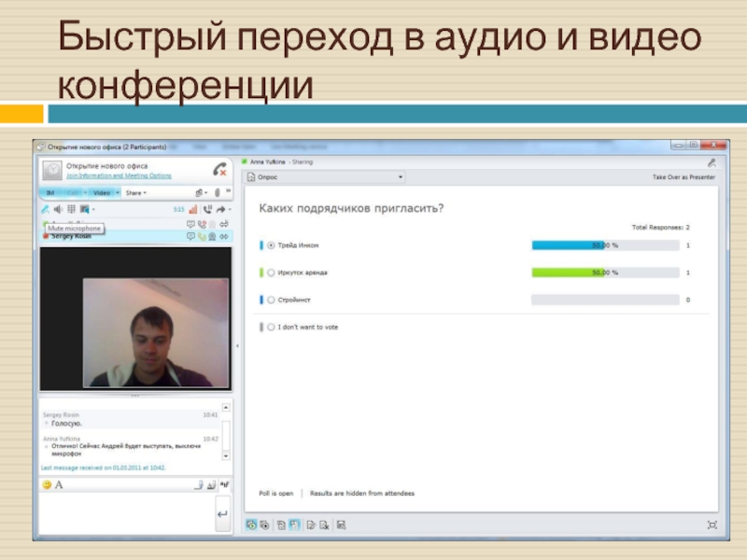Put the call on hold with phone-pause icon
This screenshot has height=560, width=747.
point(207,209)
